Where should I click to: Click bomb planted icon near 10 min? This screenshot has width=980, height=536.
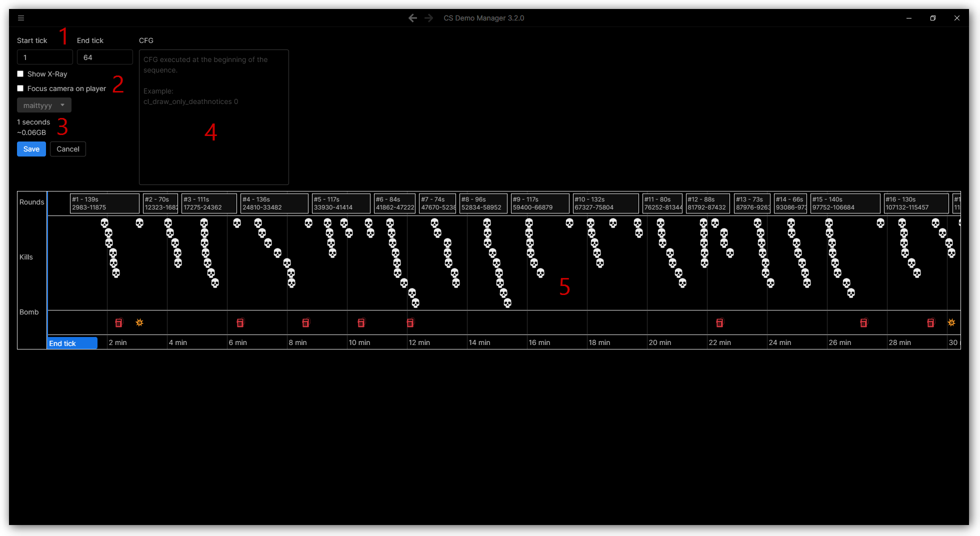[x=361, y=323]
